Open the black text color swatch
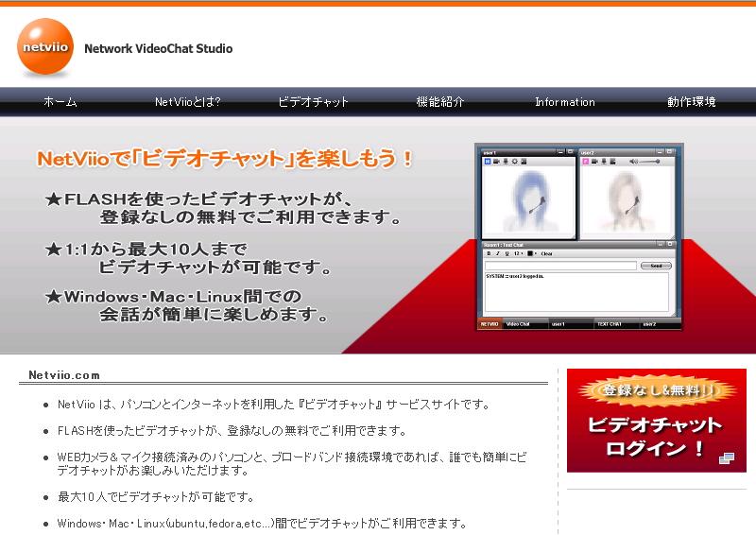Image resolution: width=756 pixels, height=535 pixels. 532,253
